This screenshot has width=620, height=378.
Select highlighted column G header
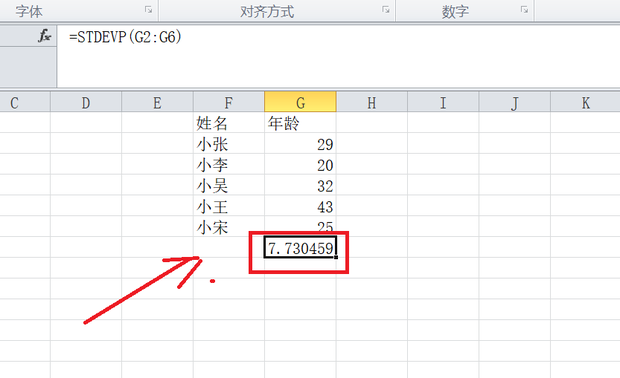point(300,103)
